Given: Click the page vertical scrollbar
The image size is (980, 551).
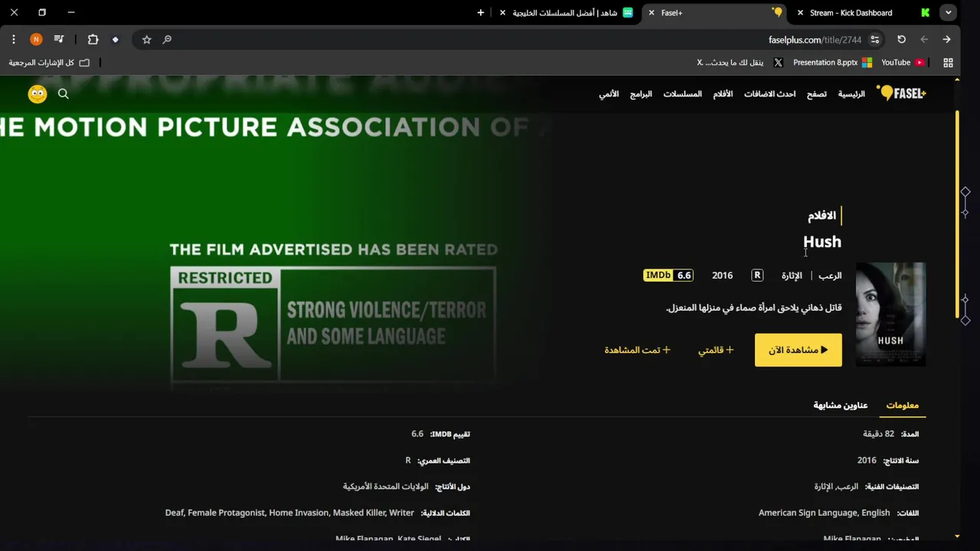Looking at the screenshot, I should coord(957,214).
